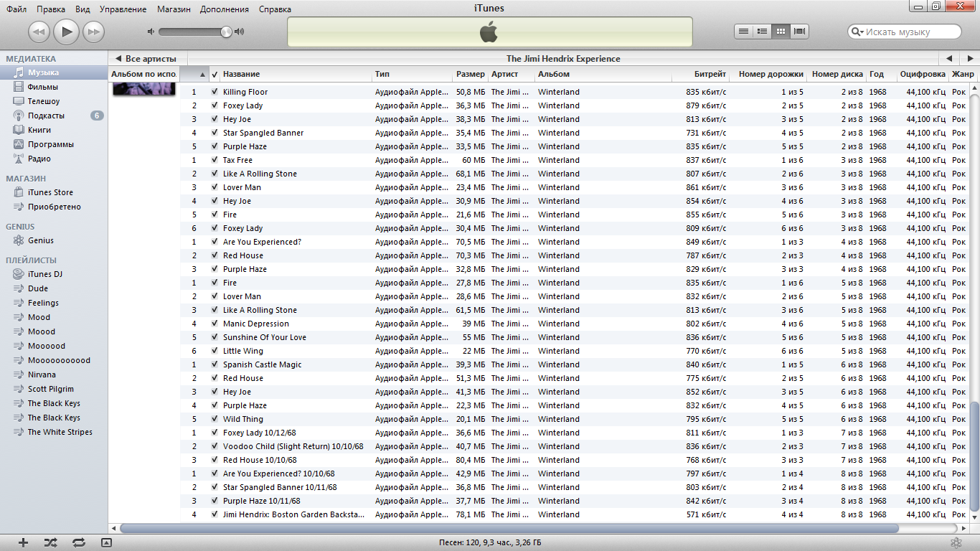Sort by Размер column header
The height and width of the screenshot is (551, 980).
[470, 74]
